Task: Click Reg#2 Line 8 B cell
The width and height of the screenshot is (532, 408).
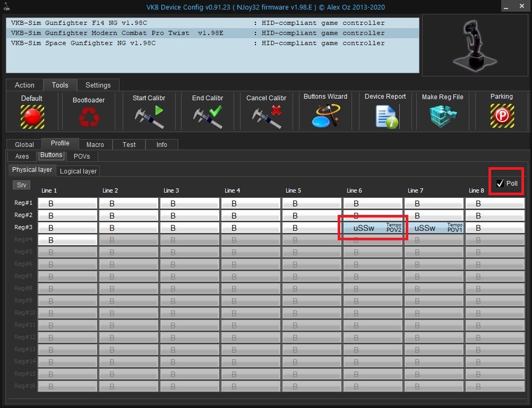Action: pyautogui.click(x=495, y=215)
